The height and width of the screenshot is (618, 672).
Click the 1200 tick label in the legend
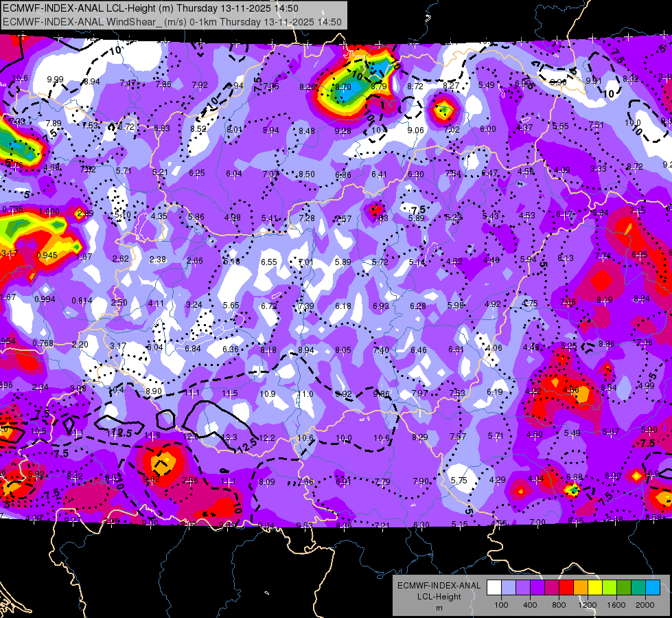tap(587, 605)
